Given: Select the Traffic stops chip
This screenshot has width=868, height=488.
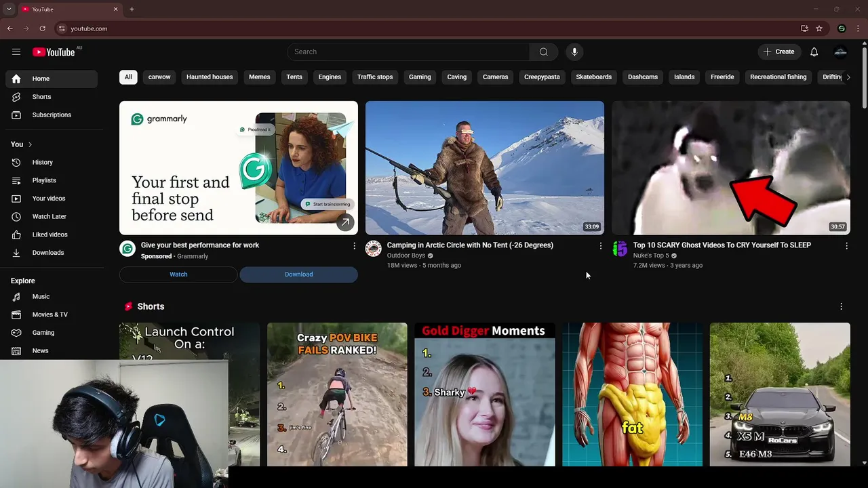Looking at the screenshot, I should 375,77.
